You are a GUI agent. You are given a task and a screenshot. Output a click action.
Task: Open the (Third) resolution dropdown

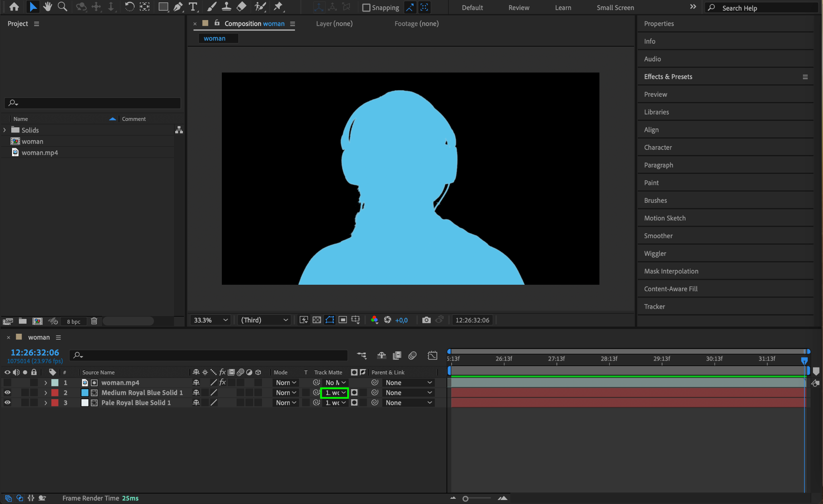pyautogui.click(x=264, y=320)
